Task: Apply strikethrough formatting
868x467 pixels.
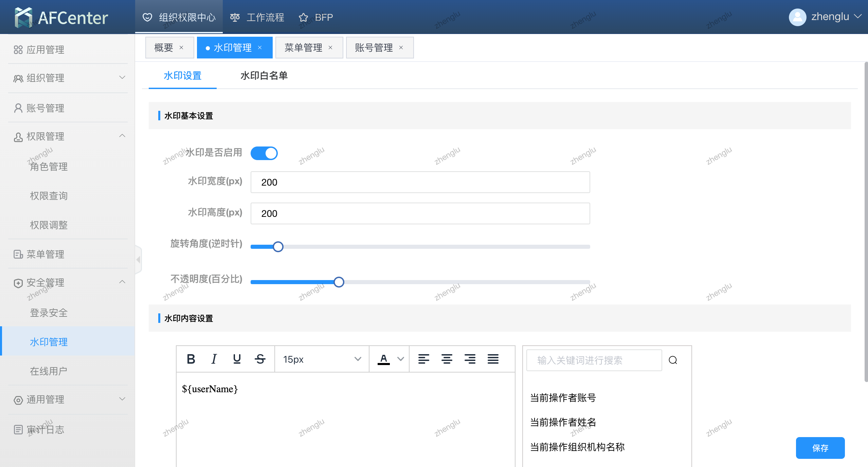Action: coord(260,359)
